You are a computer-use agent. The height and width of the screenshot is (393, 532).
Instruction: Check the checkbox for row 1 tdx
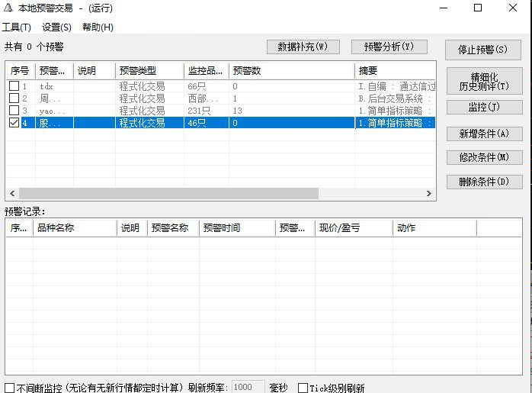point(14,86)
